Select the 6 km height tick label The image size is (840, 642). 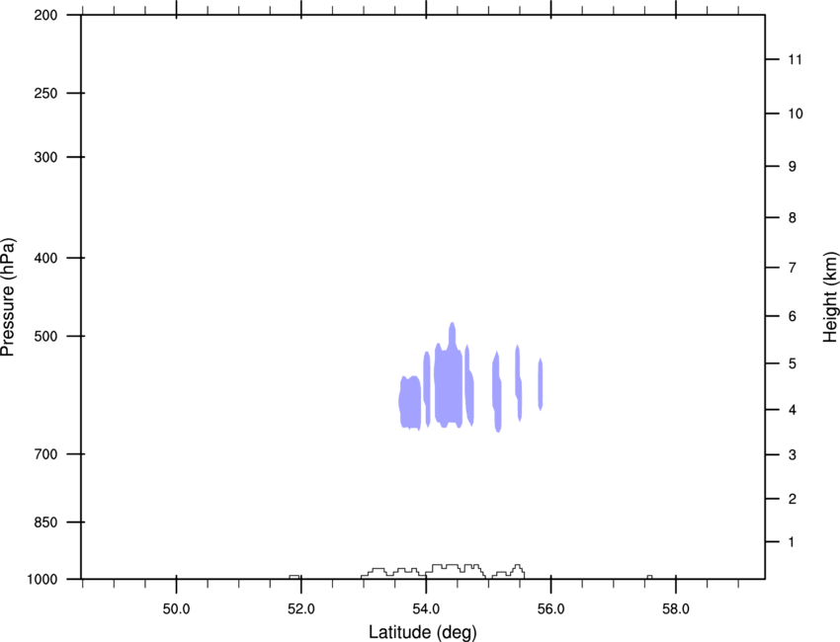791,316
